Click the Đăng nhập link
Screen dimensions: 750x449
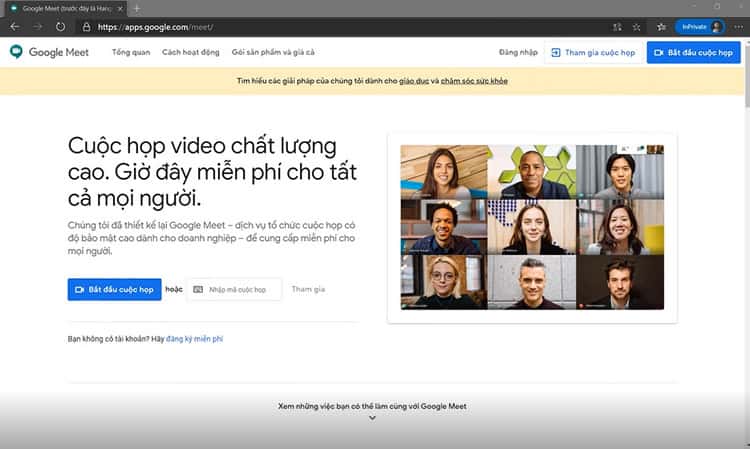coord(518,52)
